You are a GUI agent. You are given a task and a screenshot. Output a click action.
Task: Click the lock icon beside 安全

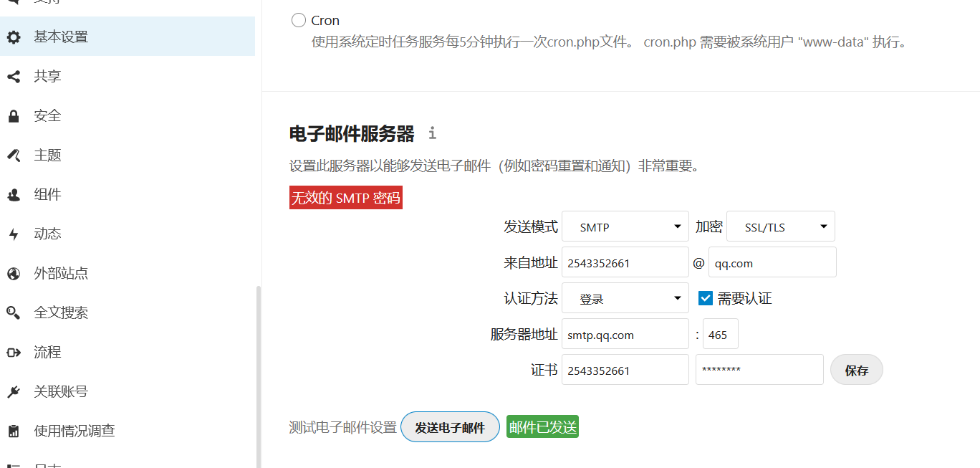(14, 116)
